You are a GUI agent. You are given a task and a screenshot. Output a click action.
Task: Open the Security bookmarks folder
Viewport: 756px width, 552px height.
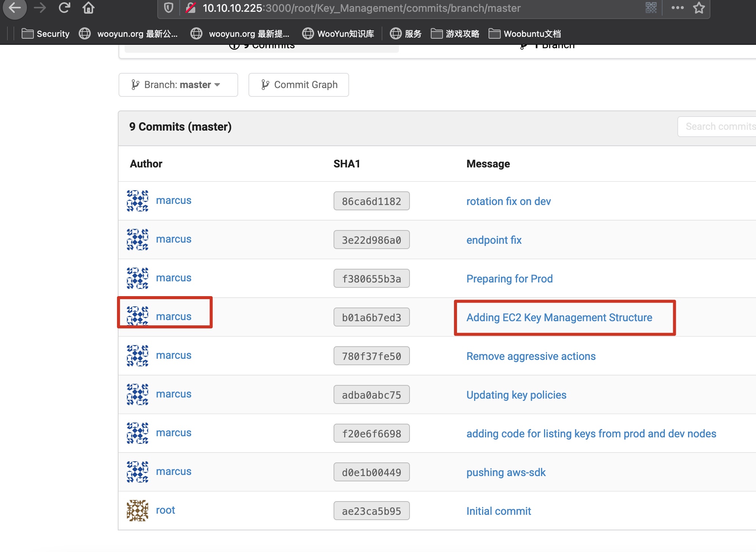point(46,34)
